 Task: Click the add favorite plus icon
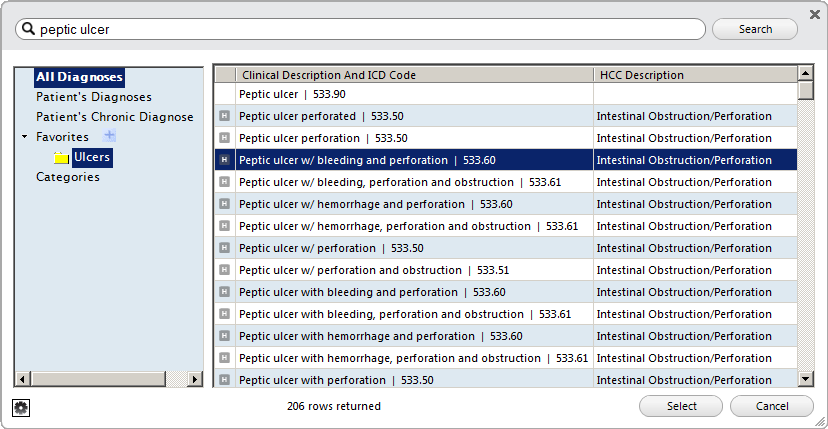point(109,136)
